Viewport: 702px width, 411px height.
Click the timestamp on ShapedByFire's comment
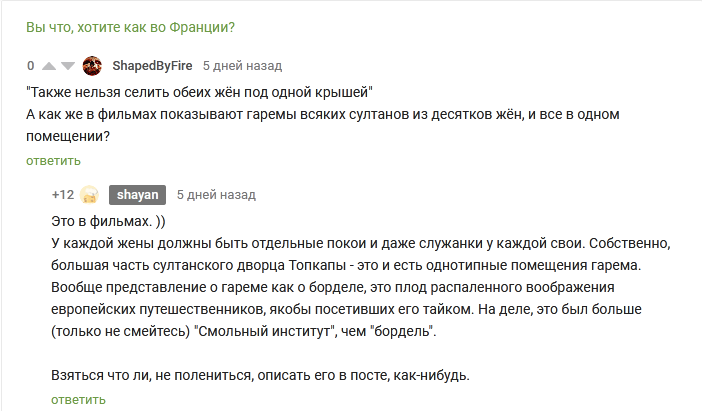(242, 66)
